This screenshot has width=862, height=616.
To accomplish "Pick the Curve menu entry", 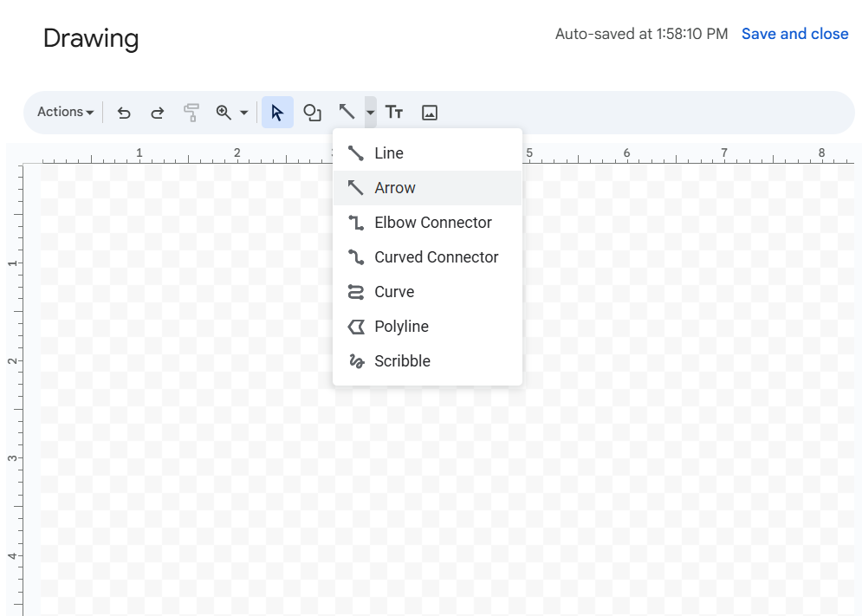I will [394, 292].
